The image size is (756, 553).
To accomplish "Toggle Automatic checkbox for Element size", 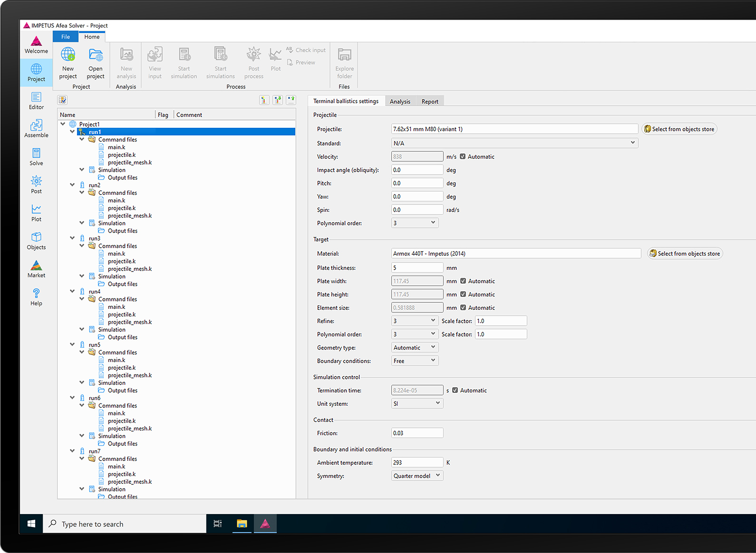I will tap(463, 307).
